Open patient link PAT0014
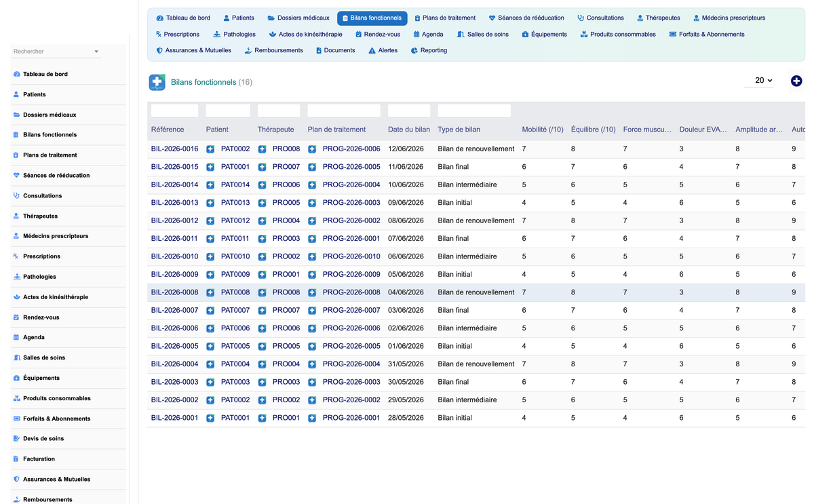Image resolution: width=814 pixels, height=504 pixels. [x=235, y=185]
